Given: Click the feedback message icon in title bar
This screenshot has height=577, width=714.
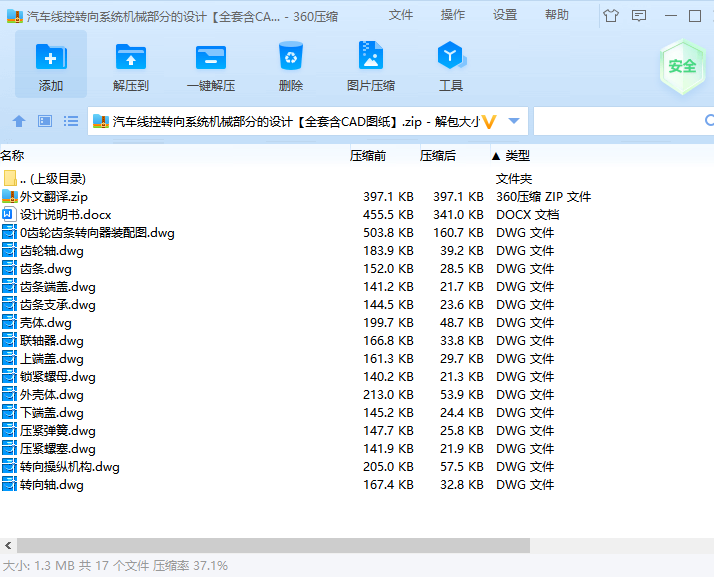Looking at the screenshot, I should (639, 16).
